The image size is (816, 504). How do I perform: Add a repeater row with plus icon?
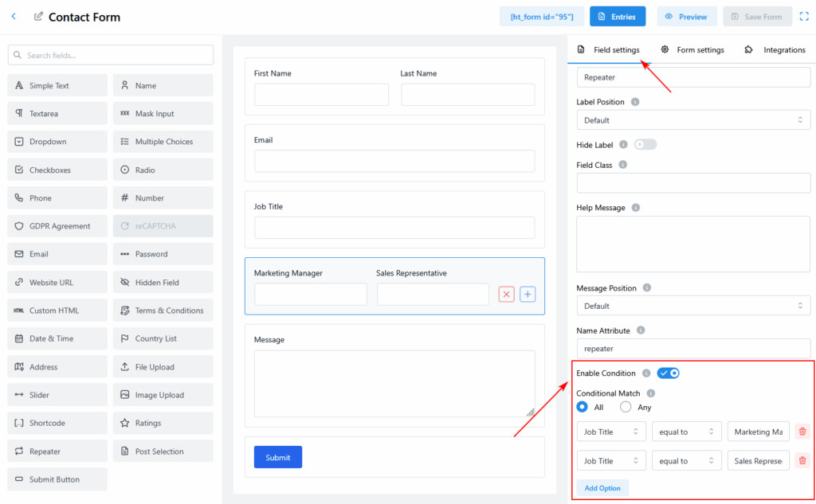pos(528,295)
